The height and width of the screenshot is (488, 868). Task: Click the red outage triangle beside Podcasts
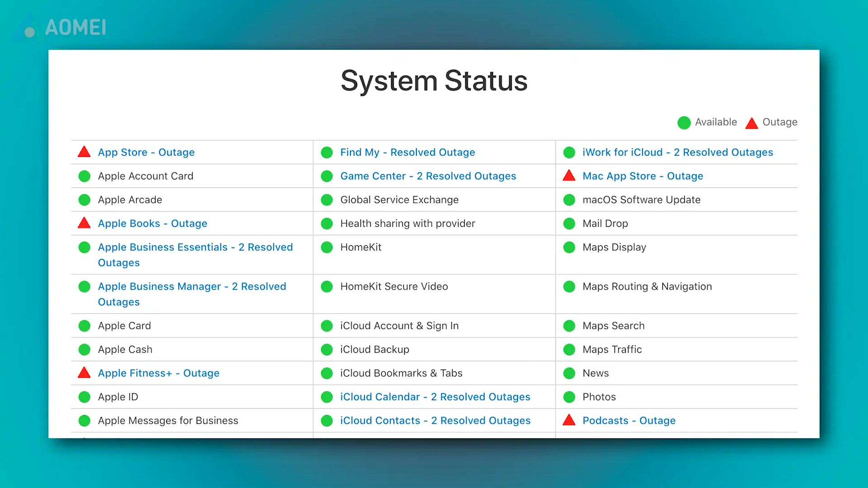[x=569, y=420]
